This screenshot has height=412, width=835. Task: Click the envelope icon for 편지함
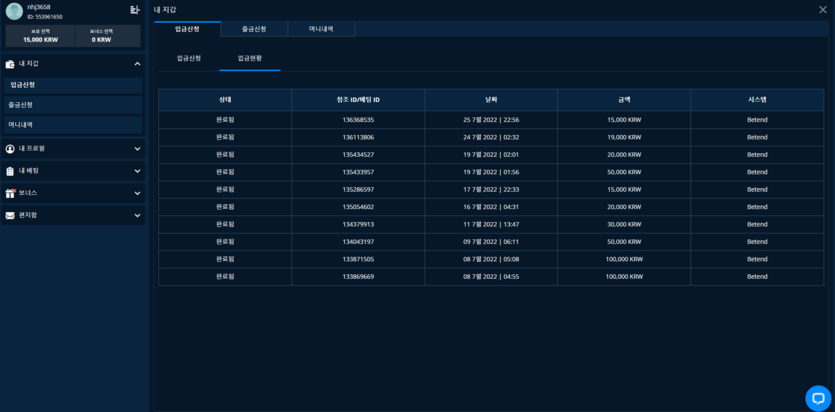(10, 216)
